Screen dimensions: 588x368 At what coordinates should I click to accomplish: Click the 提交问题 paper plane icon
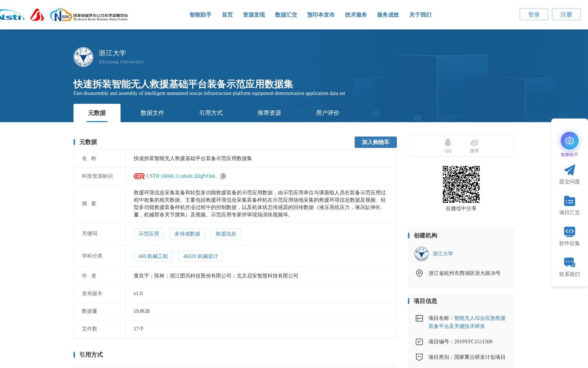[x=569, y=170]
